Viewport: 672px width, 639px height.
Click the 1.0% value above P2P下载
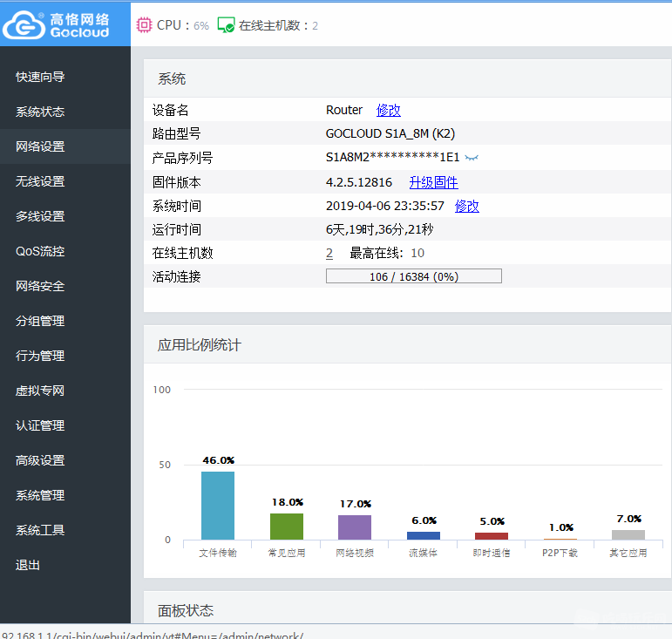[561, 527]
